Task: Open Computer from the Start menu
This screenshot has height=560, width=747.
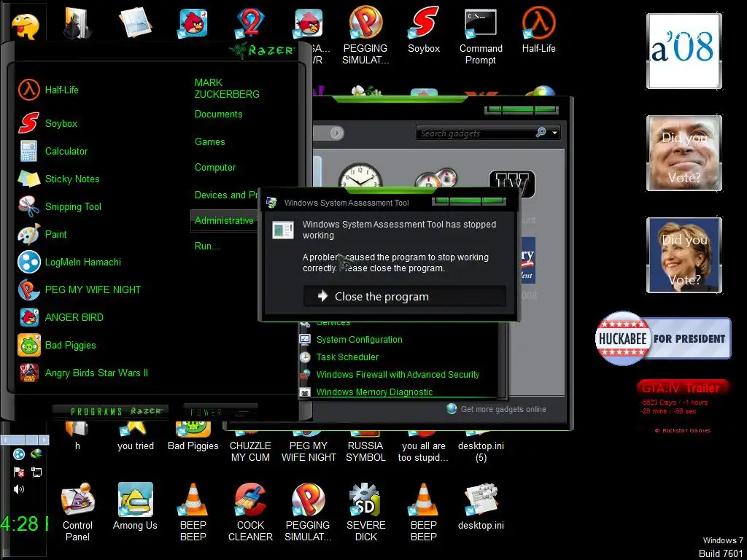Action: click(215, 168)
